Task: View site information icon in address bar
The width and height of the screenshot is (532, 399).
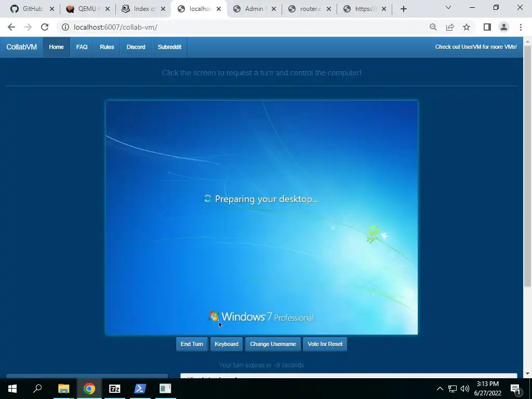Action: click(65, 27)
